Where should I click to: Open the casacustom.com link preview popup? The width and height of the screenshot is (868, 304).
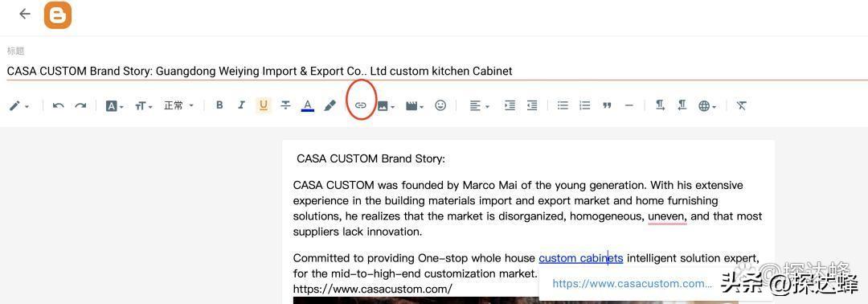coord(633,284)
